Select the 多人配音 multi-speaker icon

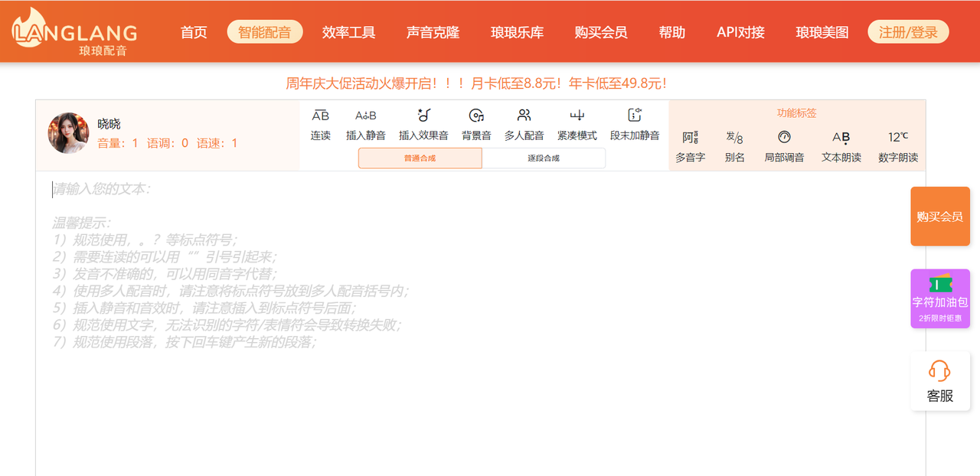pyautogui.click(x=524, y=125)
